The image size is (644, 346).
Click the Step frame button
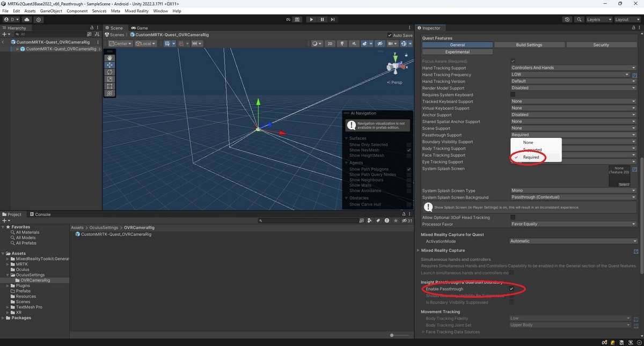(334, 19)
